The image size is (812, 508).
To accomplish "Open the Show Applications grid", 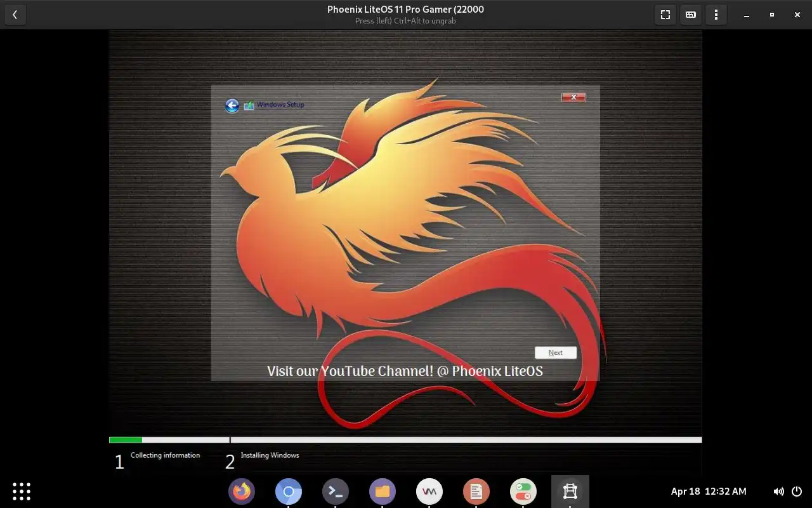I will (22, 491).
